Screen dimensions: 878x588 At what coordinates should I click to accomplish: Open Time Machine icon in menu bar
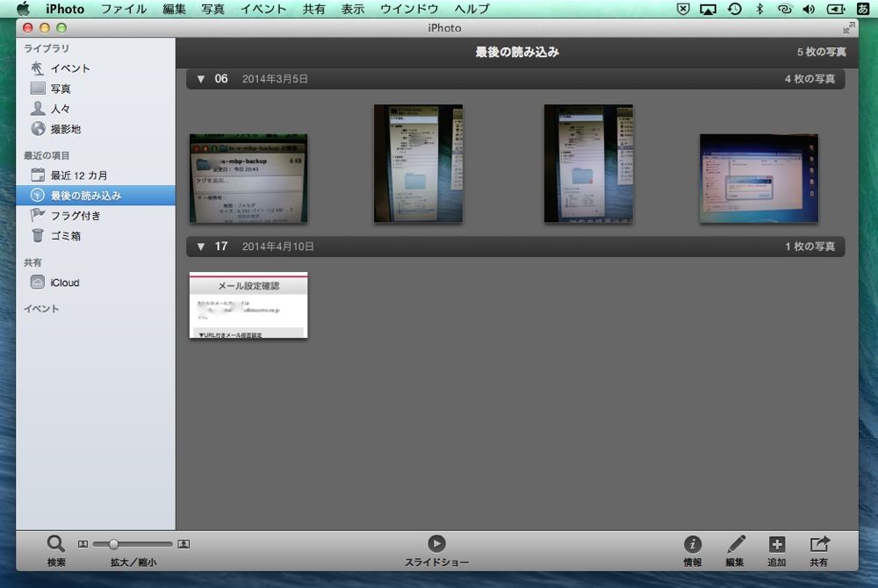point(735,9)
